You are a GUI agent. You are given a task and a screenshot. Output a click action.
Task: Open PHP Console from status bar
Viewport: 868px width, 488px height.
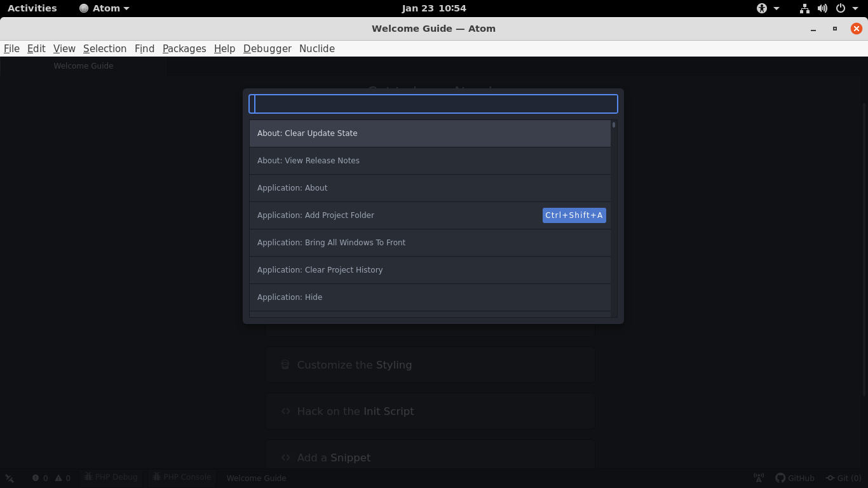[182, 477]
